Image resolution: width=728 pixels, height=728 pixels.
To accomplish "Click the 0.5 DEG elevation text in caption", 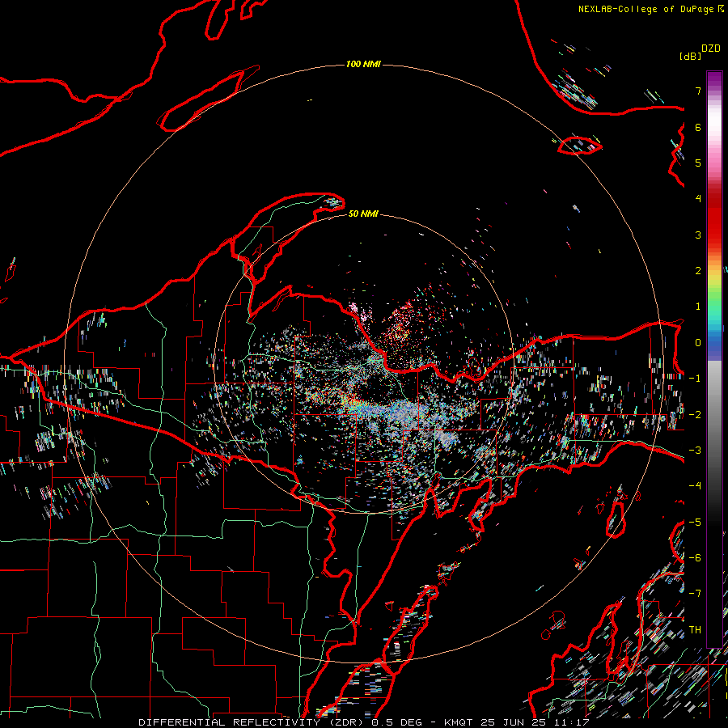I will (x=396, y=722).
